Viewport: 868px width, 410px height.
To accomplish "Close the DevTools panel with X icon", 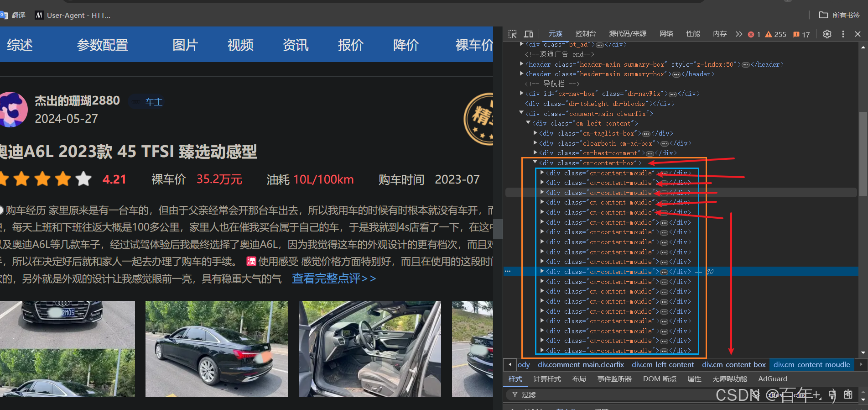I will pyautogui.click(x=858, y=34).
